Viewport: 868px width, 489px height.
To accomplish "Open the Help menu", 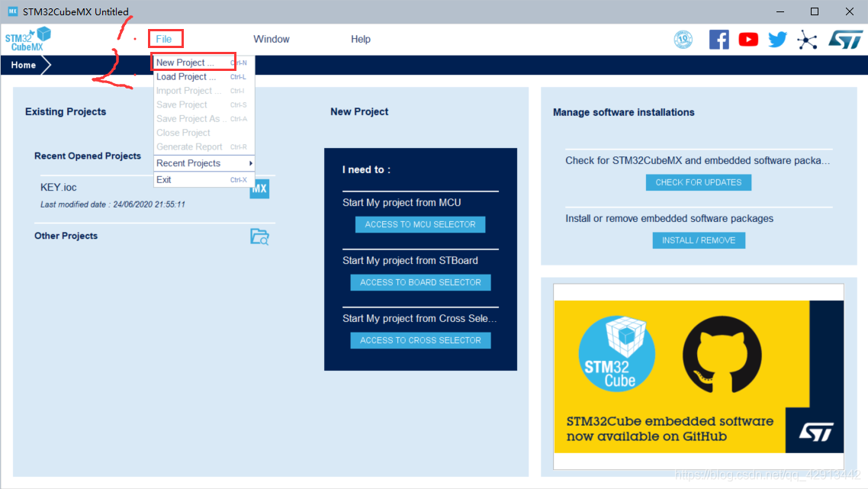I will [x=361, y=39].
